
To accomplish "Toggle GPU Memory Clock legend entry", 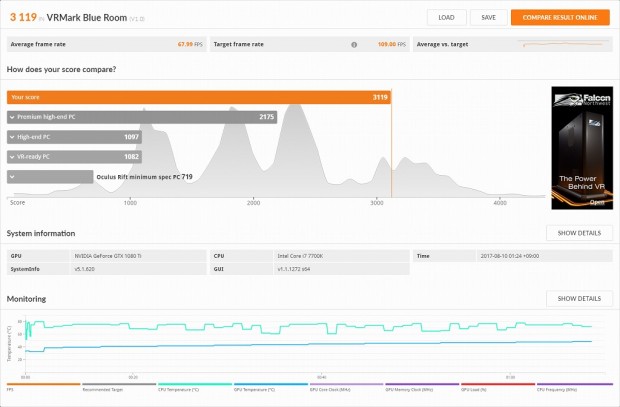I will 422,387.
